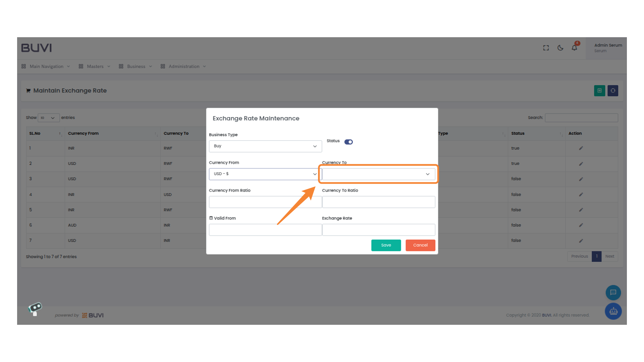Open the Business Type dropdown showing Buy
Image resolution: width=644 pixels, height=362 pixels.
[x=265, y=146]
